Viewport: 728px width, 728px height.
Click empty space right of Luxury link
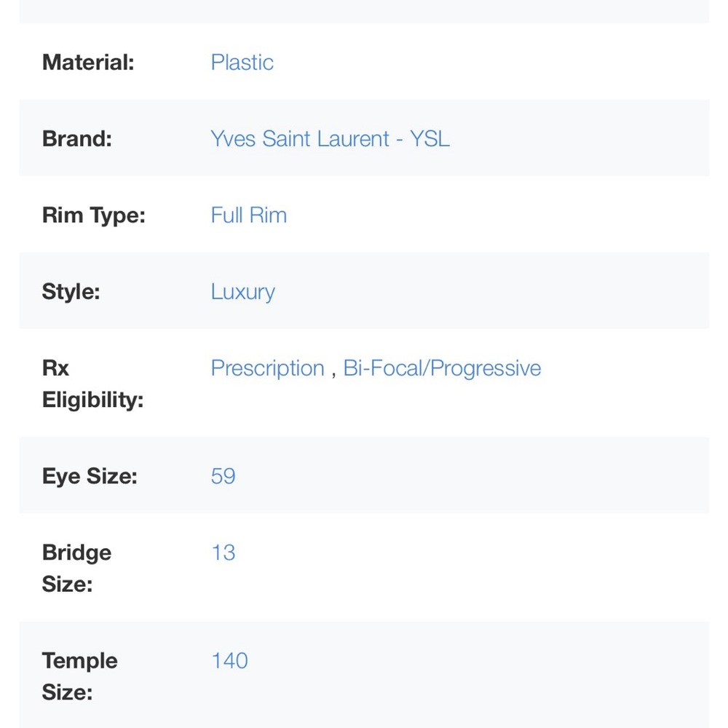tap(492, 292)
